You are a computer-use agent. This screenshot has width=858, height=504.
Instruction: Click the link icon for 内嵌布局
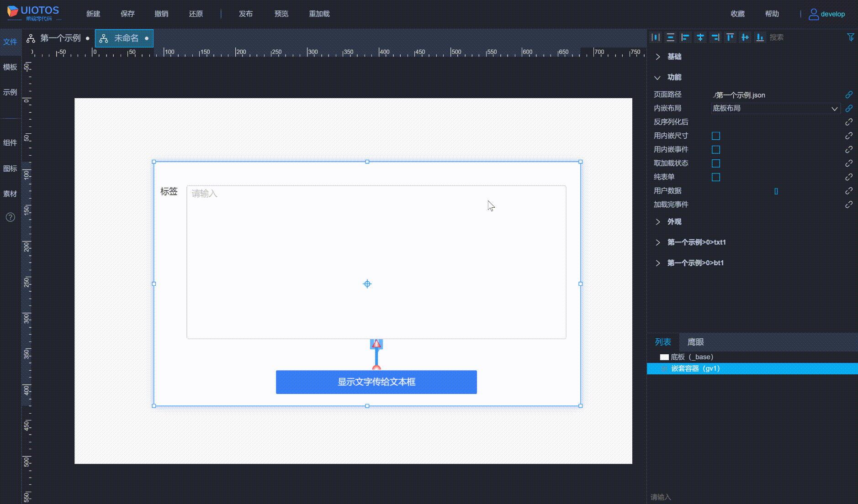(x=849, y=108)
